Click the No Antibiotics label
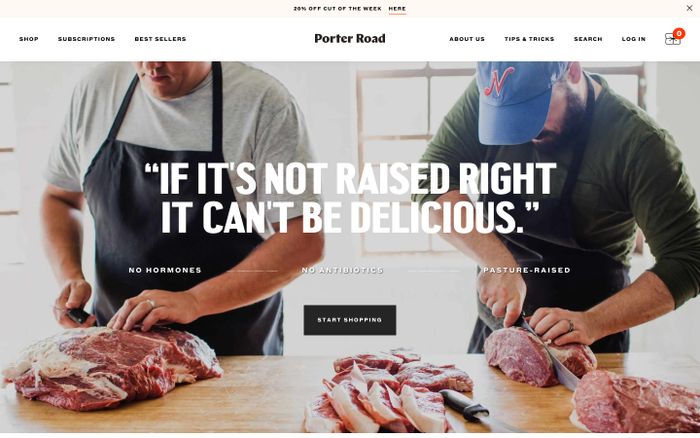This screenshot has height=438, width=700. point(343,270)
